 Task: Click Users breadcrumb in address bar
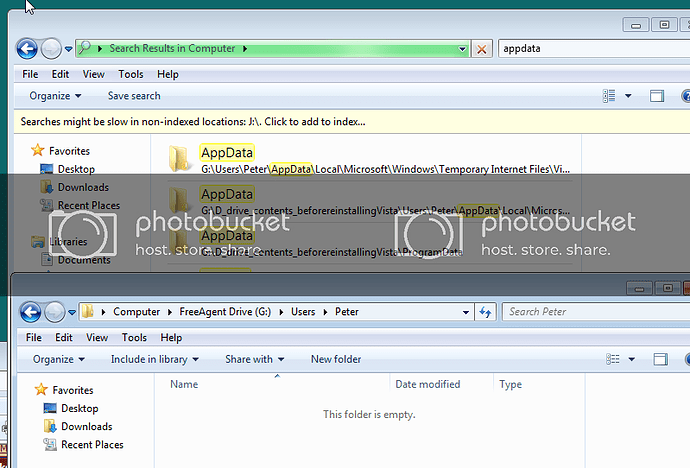303,312
